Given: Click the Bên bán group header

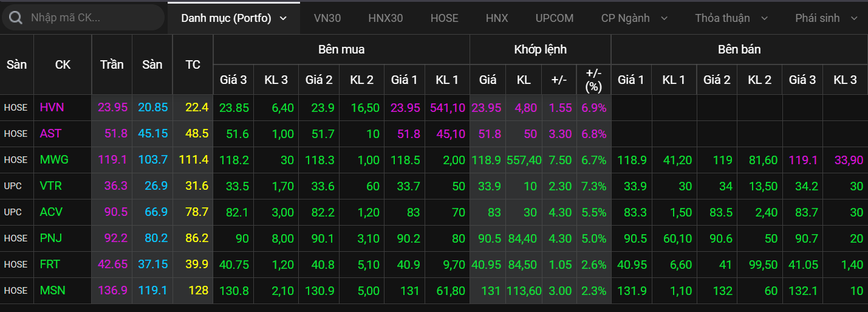Looking at the screenshot, I should [x=739, y=49].
